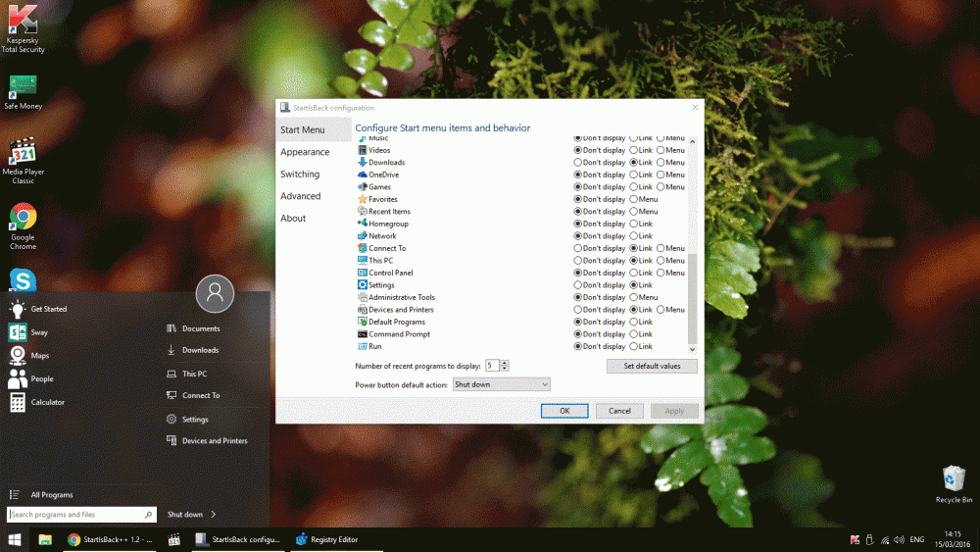
Task: Choose Menu option for Games
Action: point(661,186)
